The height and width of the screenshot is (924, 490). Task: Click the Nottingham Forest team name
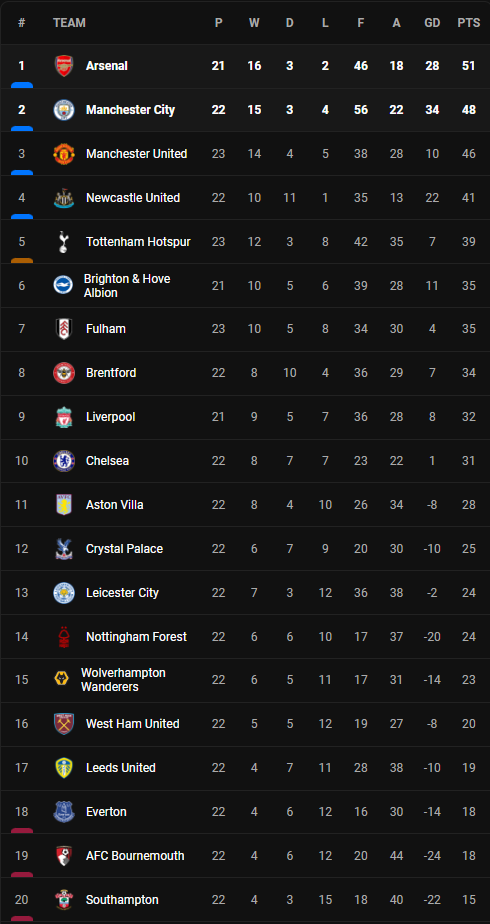136,636
